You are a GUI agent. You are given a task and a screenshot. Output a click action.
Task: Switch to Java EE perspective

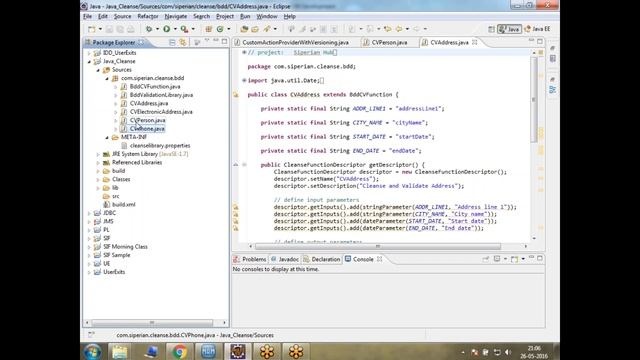[537, 29]
